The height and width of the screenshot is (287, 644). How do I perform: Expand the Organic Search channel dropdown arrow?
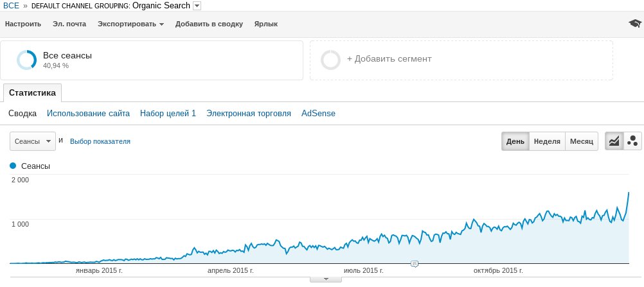tap(197, 6)
